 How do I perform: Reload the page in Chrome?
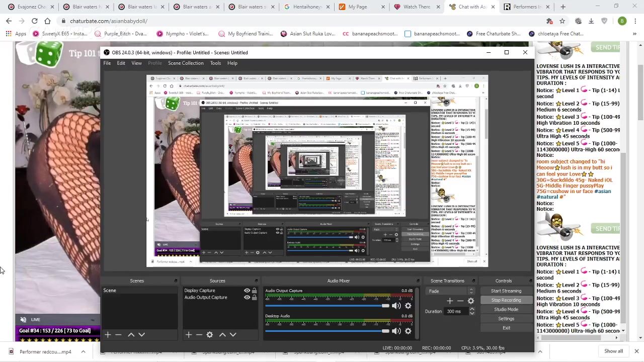(34, 21)
